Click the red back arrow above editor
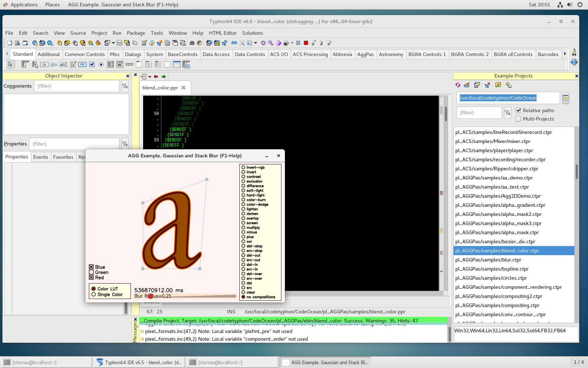Image resolution: width=588 pixels, height=368 pixels. (x=156, y=76)
